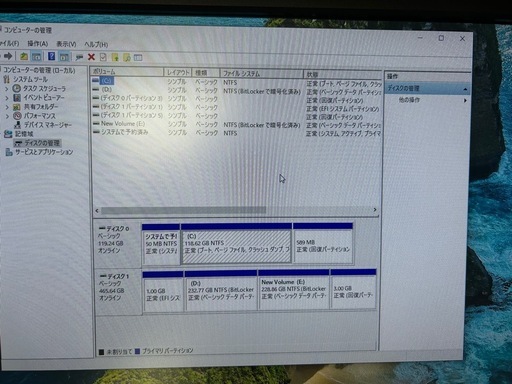The height and width of the screenshot is (384, 512).
Task: Select the 589 MB recovery partition block
Action: 323,244
